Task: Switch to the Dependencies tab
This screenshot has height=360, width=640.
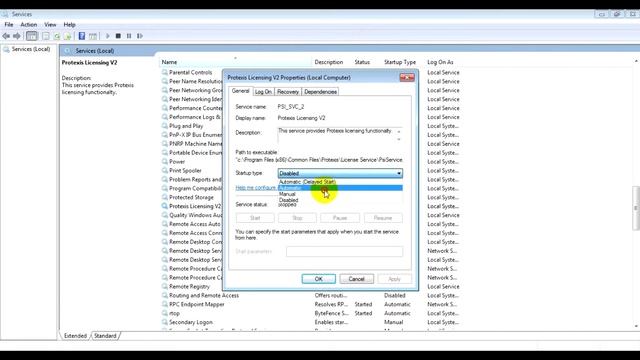Action: 320,92
